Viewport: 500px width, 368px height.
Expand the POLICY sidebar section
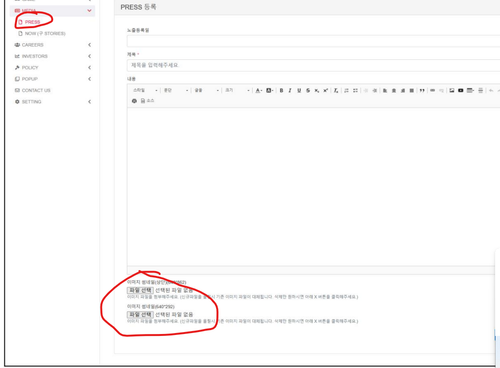click(89, 67)
